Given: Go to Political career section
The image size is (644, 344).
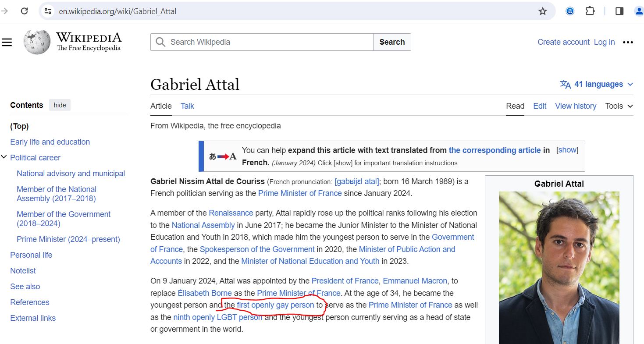Looking at the screenshot, I should 35,158.
